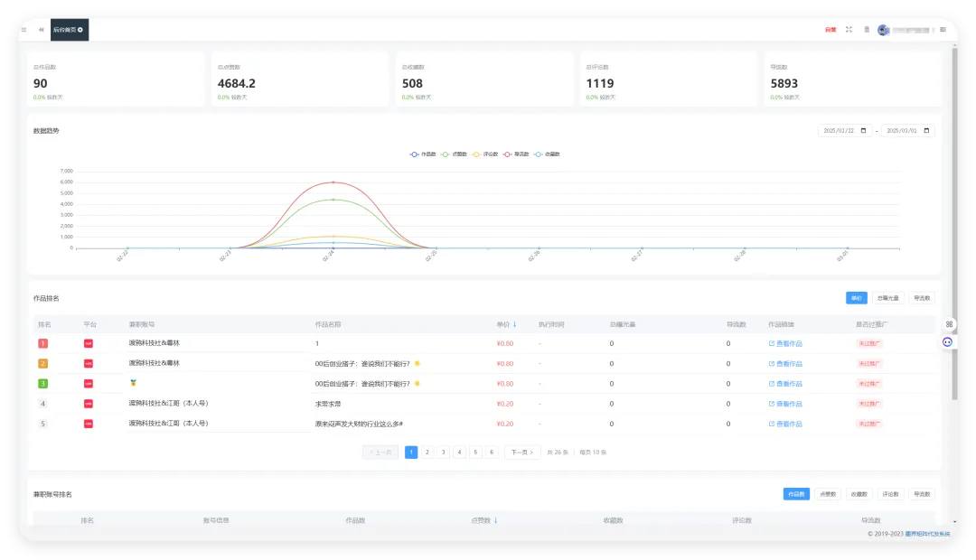976x560 pixels.
Task: Open the chatbot floating icon at right edge
Action: pos(947,341)
